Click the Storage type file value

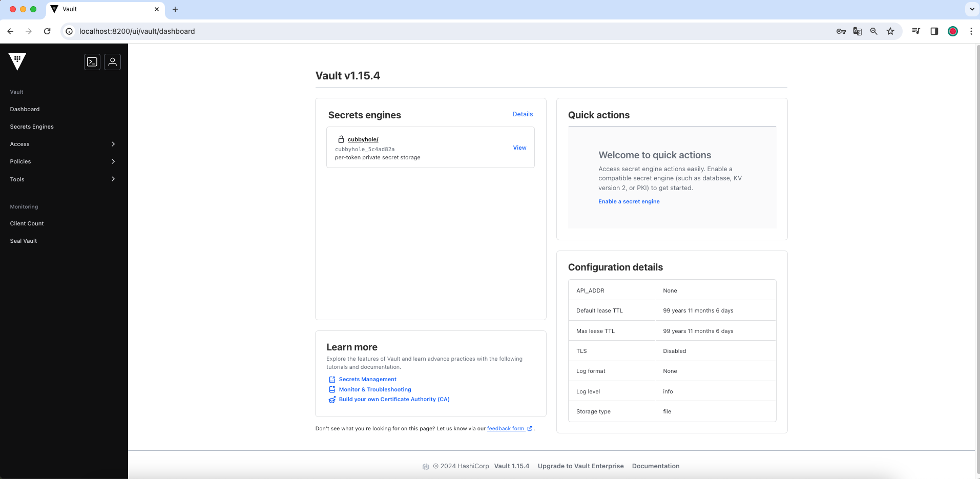pyautogui.click(x=667, y=411)
